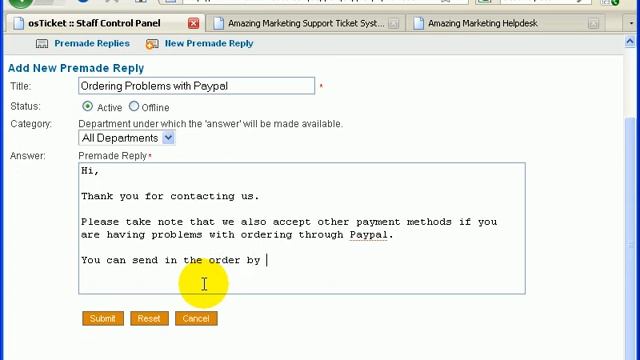Image resolution: width=640 pixels, height=360 pixels.
Task: Switch to the osTicket Staff Control Panel tab
Action: point(94,23)
